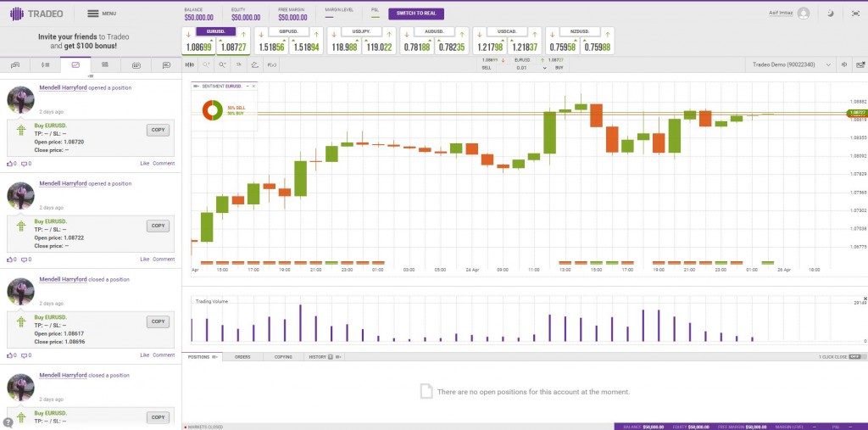This screenshot has width=868, height=430.
Task: Open Asif Imtiaz profile avatar
Action: [x=804, y=14]
